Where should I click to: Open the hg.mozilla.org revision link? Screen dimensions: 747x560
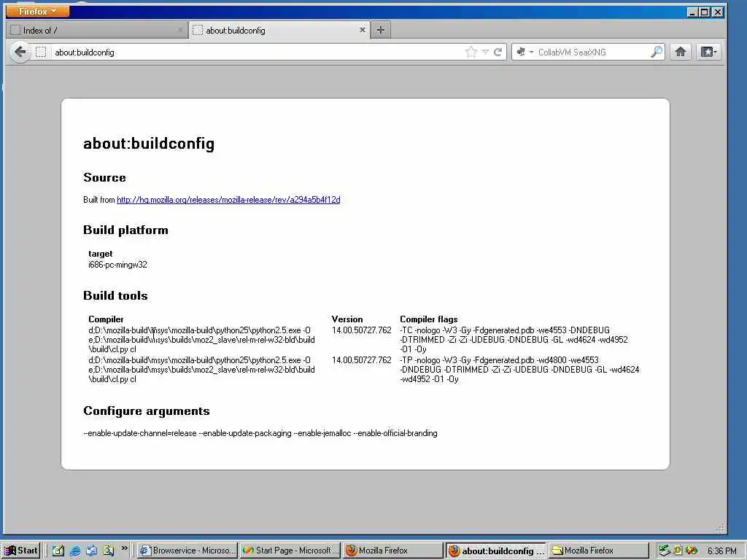point(228,200)
